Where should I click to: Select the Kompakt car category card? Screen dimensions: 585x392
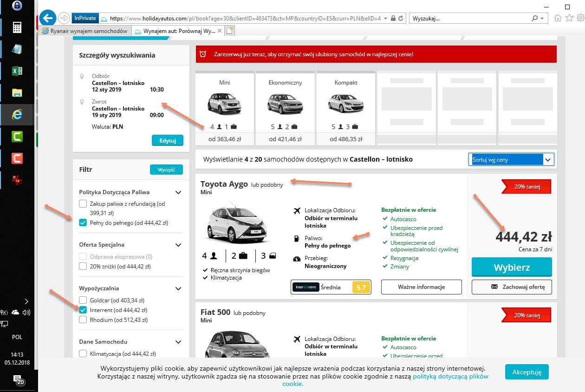345,108
